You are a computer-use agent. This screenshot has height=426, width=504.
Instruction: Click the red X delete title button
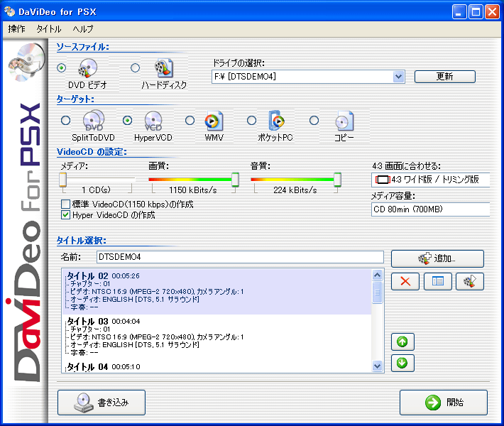pyautogui.click(x=405, y=282)
